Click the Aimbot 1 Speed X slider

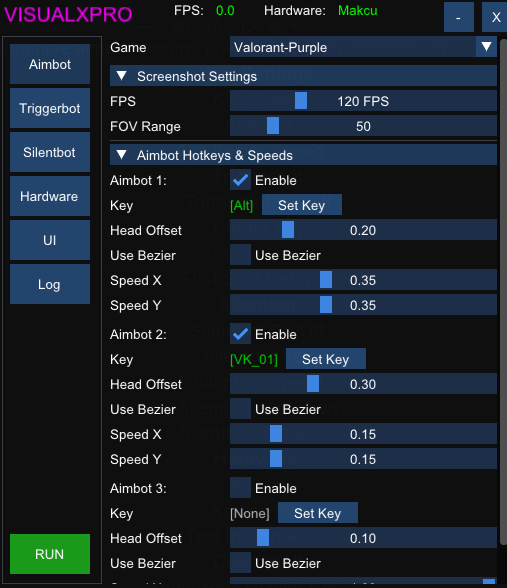click(x=363, y=280)
